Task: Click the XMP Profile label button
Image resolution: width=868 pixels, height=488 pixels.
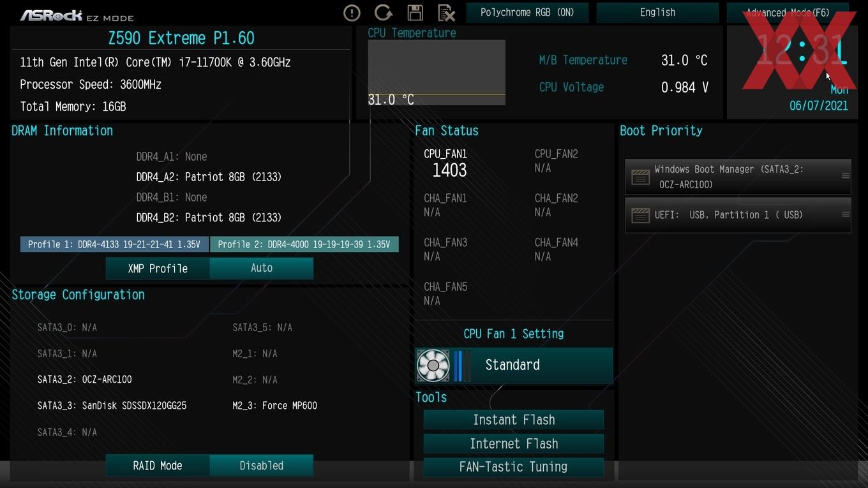Action: click(158, 269)
